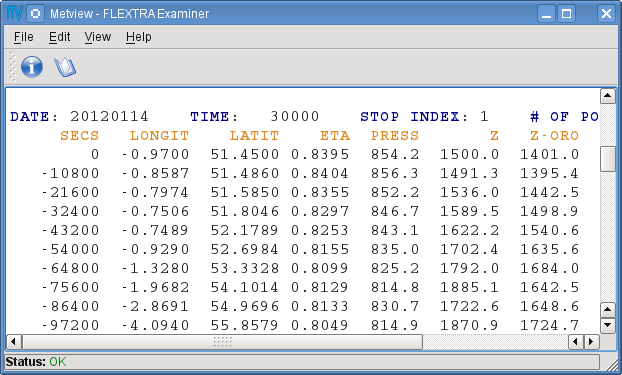Click latitude value 54.9696
Viewport: 622px width, 375px height.
[245, 306]
